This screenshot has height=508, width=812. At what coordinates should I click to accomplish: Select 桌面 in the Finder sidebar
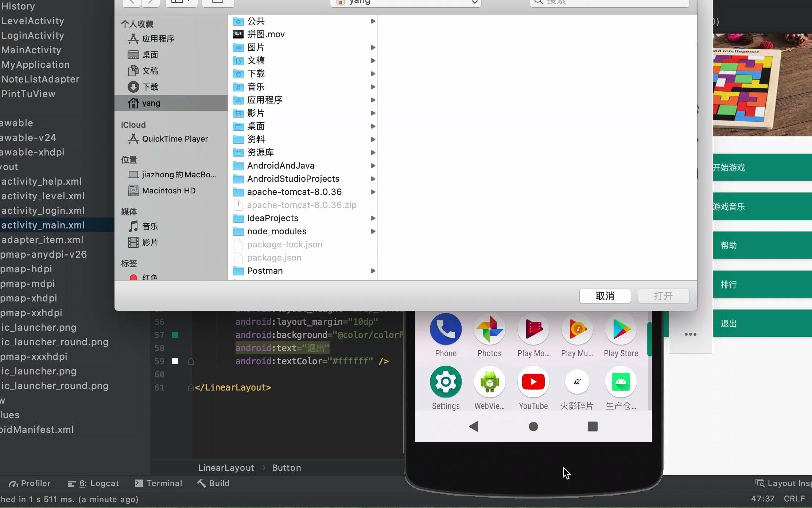[x=150, y=55]
